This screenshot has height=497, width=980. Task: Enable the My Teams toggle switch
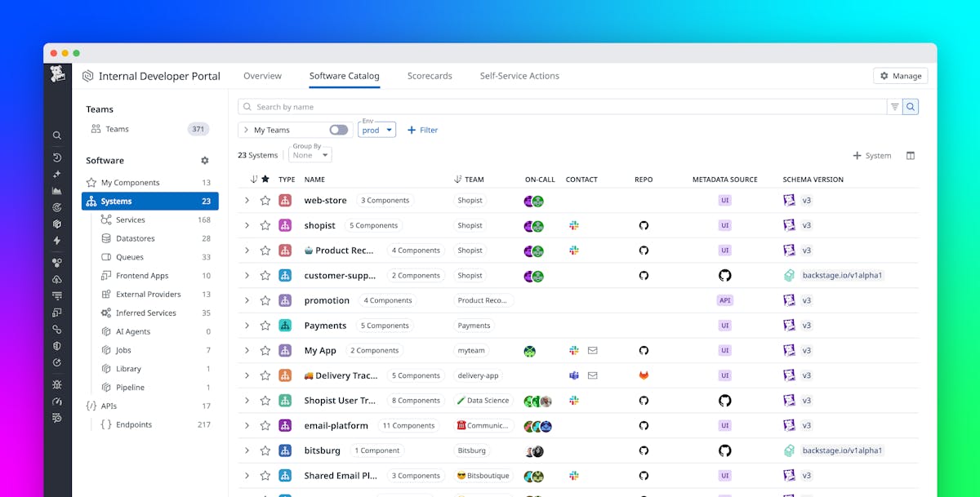[x=339, y=129]
